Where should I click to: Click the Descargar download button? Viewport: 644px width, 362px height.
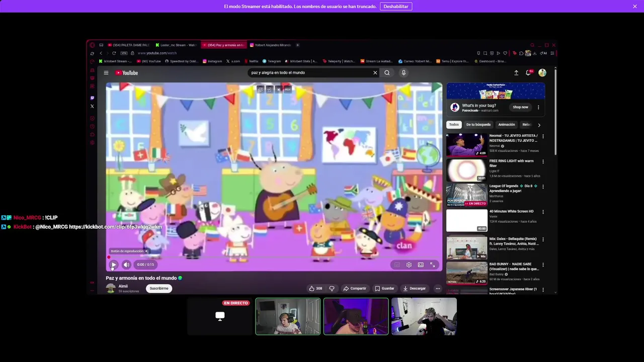415,289
